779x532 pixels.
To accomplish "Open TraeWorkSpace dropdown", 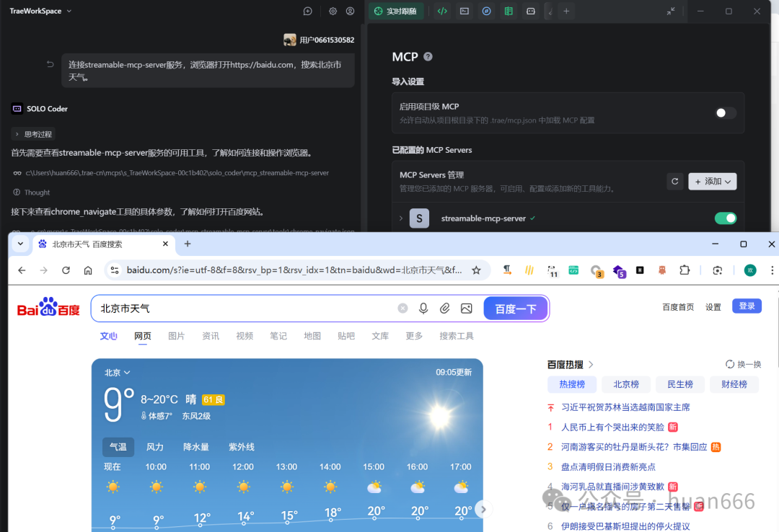I will 40,11.
